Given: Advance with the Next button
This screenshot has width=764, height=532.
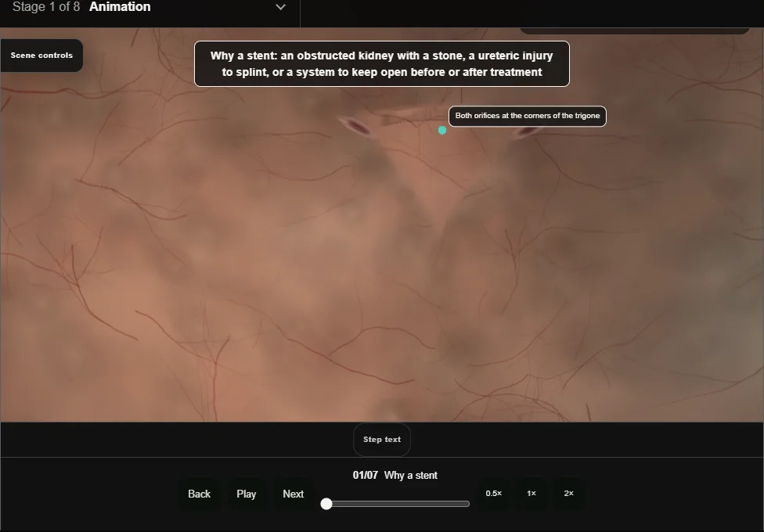Looking at the screenshot, I should [x=294, y=494].
